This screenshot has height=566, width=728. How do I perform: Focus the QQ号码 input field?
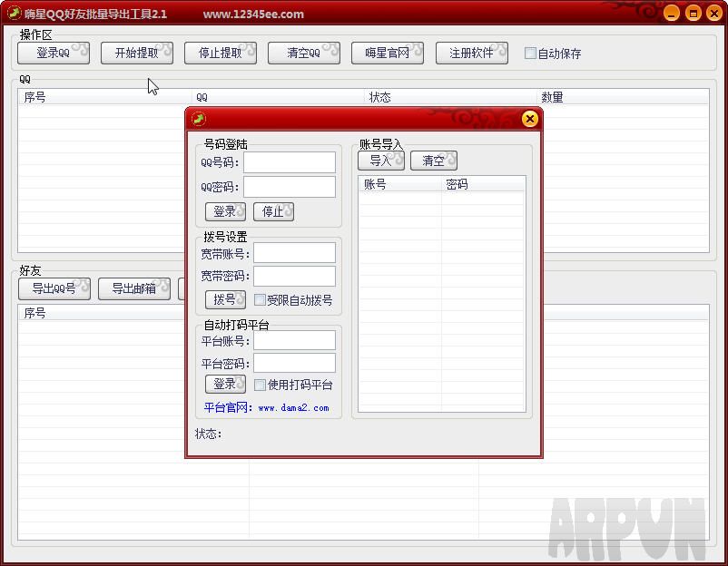point(290,162)
